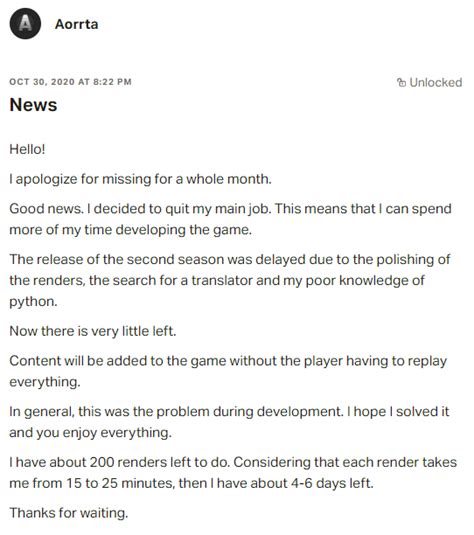
Task: Click the 'Thanks for waiting' closing line
Action: click(69, 513)
